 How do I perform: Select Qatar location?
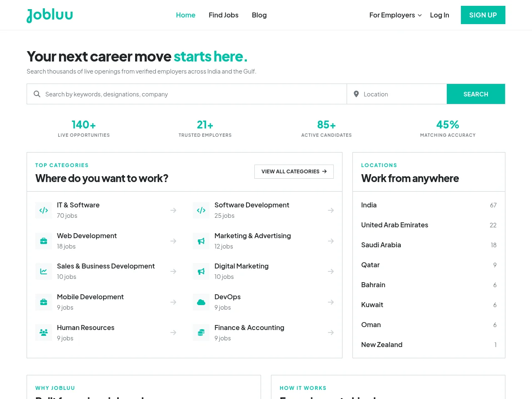(x=429, y=265)
